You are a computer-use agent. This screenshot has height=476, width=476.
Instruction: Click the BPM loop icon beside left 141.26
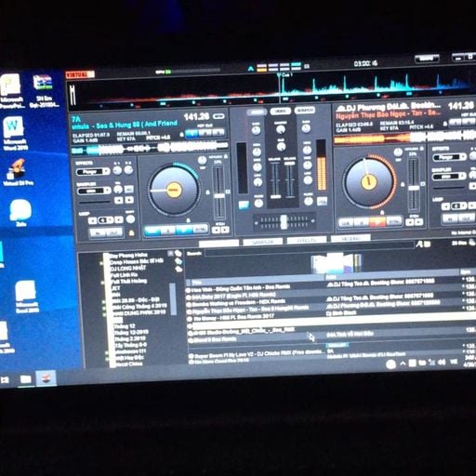pyautogui.click(x=218, y=116)
